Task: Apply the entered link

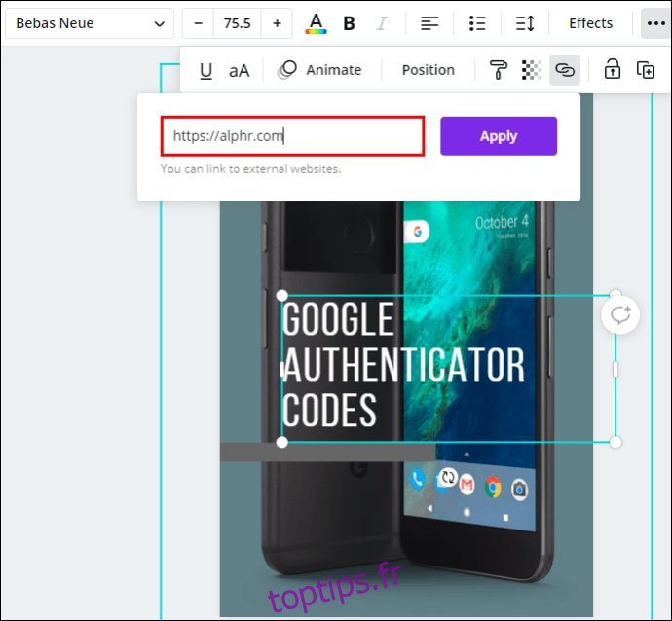Action: point(499,136)
